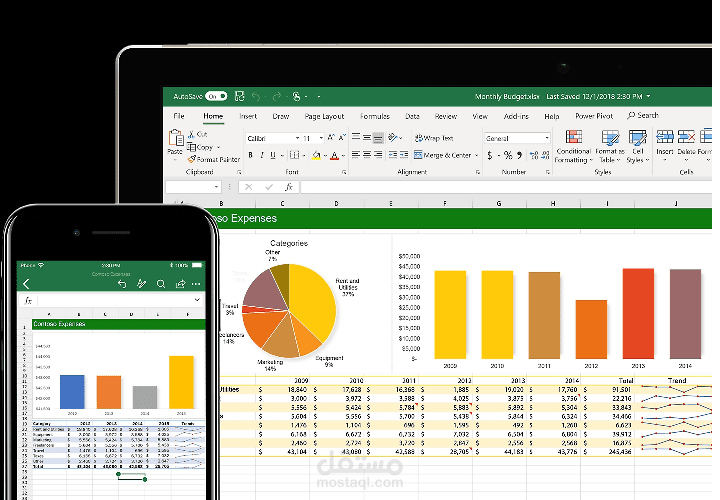This screenshot has width=720, height=500.
Task: Click the Middle Align icon
Action: (367, 137)
